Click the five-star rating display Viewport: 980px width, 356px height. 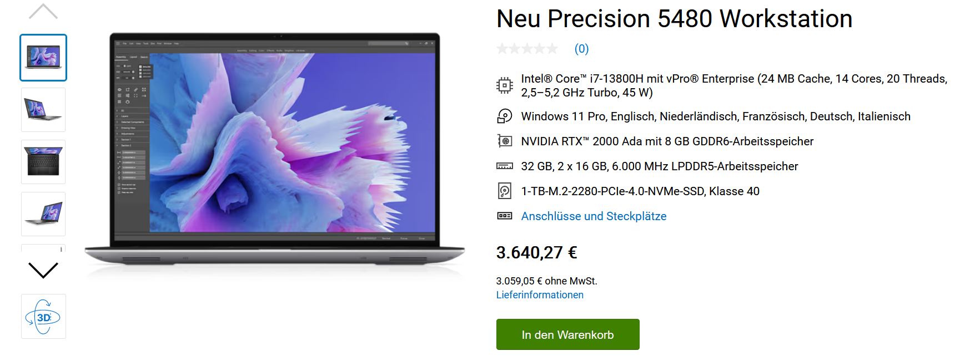527,49
